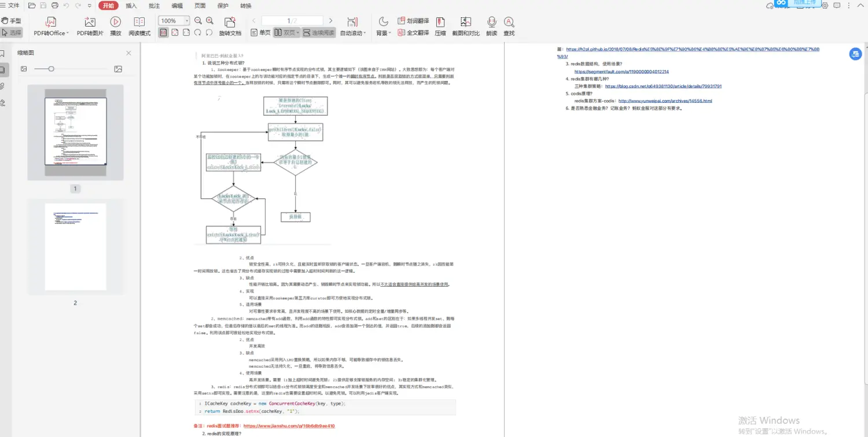Launch 截图和对比 screenshot comparison tool
The width and height of the screenshot is (868, 437).
point(465,26)
